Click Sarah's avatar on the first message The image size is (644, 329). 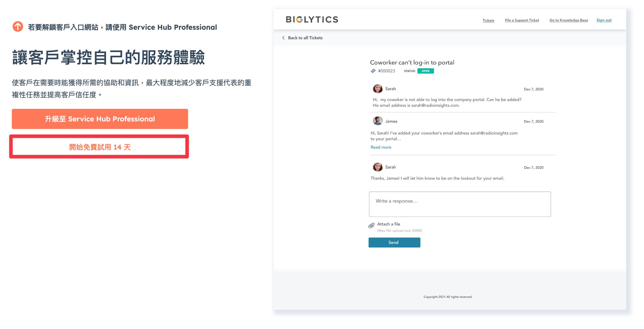(x=377, y=89)
